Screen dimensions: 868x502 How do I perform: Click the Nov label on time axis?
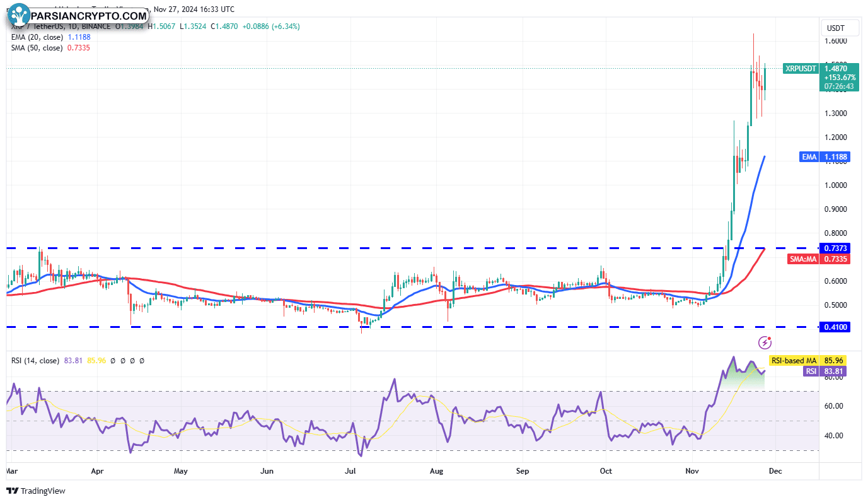(x=693, y=471)
